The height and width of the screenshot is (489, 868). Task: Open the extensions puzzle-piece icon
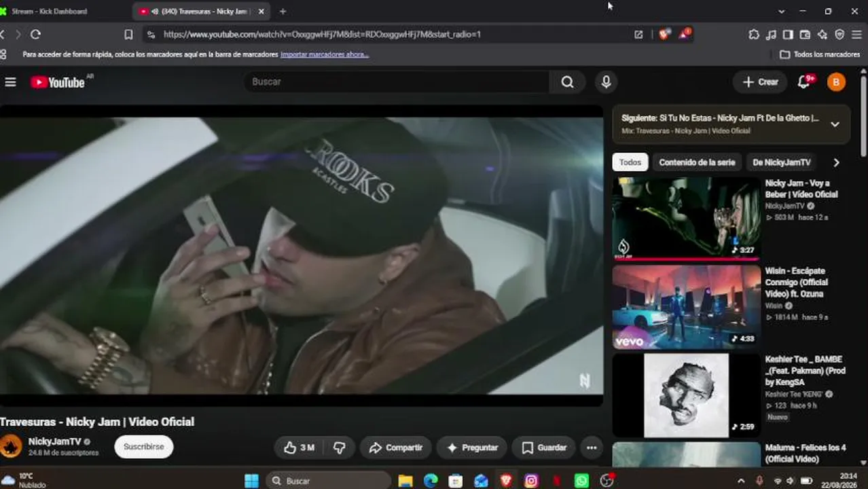[x=754, y=34]
